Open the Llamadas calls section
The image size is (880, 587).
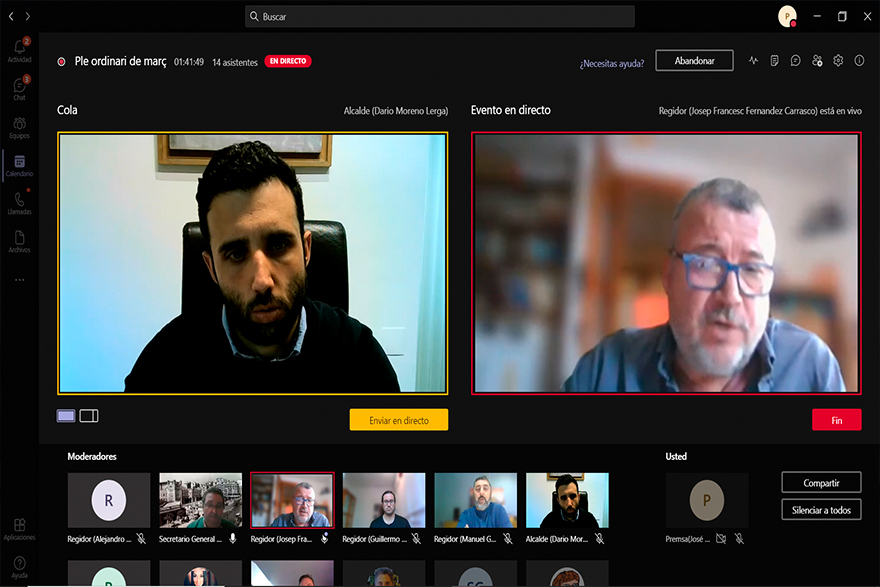(x=19, y=203)
